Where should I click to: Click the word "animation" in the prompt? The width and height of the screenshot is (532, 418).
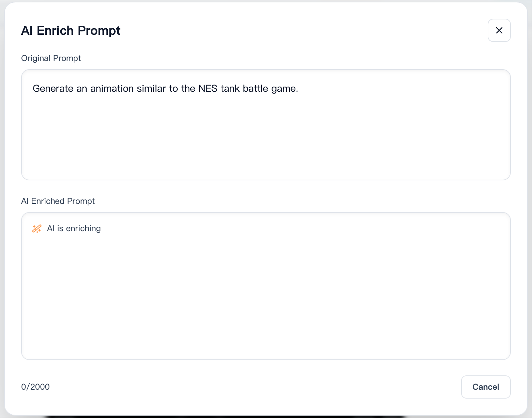(x=112, y=89)
